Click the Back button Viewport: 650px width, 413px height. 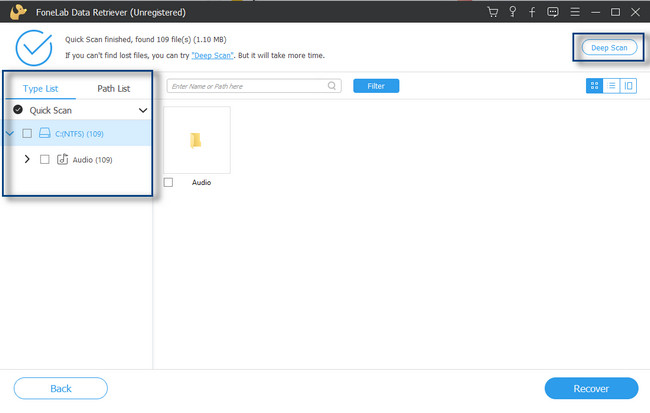coord(61,389)
